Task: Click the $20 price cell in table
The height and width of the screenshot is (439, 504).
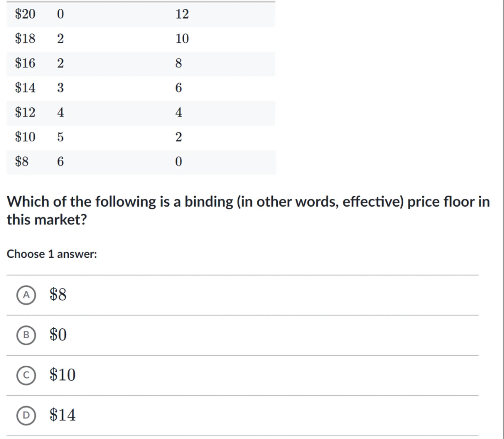Action: (x=25, y=14)
